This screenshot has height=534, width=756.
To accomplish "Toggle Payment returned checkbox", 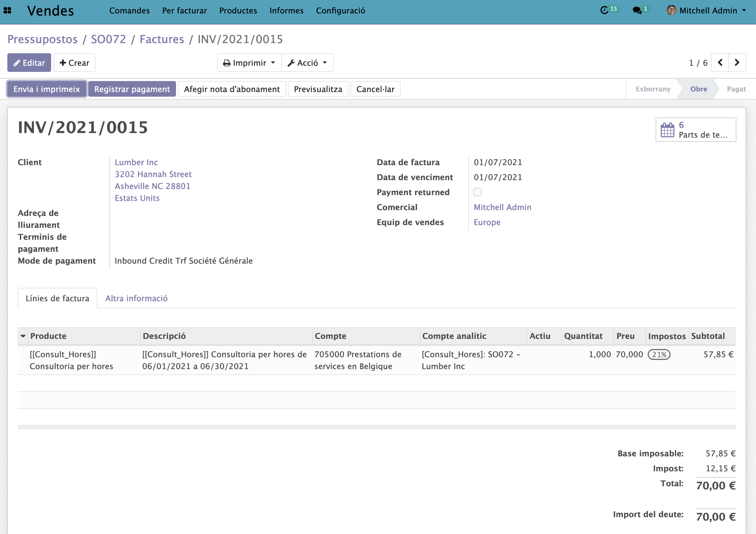I will pos(477,192).
